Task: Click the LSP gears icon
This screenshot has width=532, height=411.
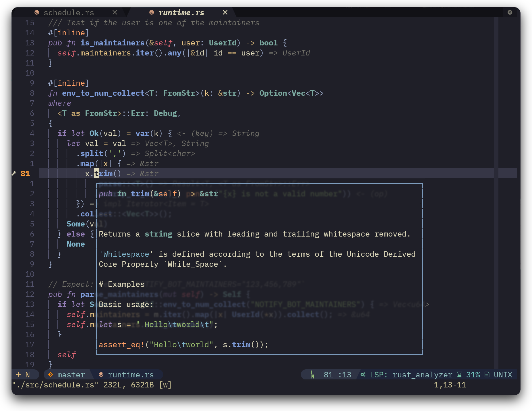Action: tap(363, 374)
